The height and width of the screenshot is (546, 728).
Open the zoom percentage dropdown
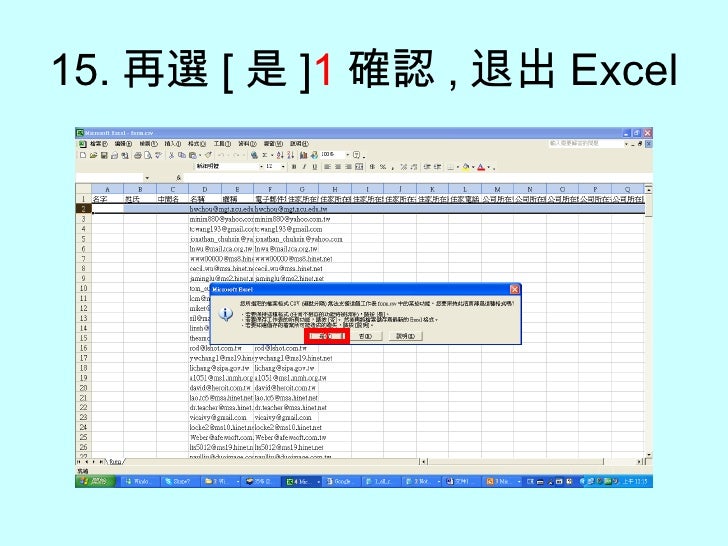[x=347, y=155]
